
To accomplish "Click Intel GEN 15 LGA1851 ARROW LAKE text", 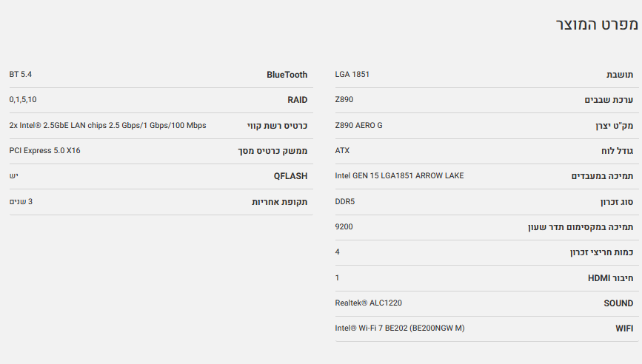I will 399,175.
